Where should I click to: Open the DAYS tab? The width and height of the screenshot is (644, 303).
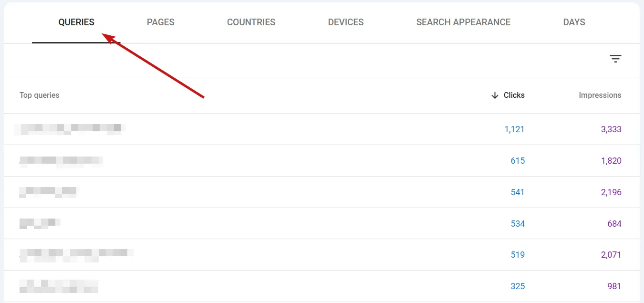pos(573,22)
